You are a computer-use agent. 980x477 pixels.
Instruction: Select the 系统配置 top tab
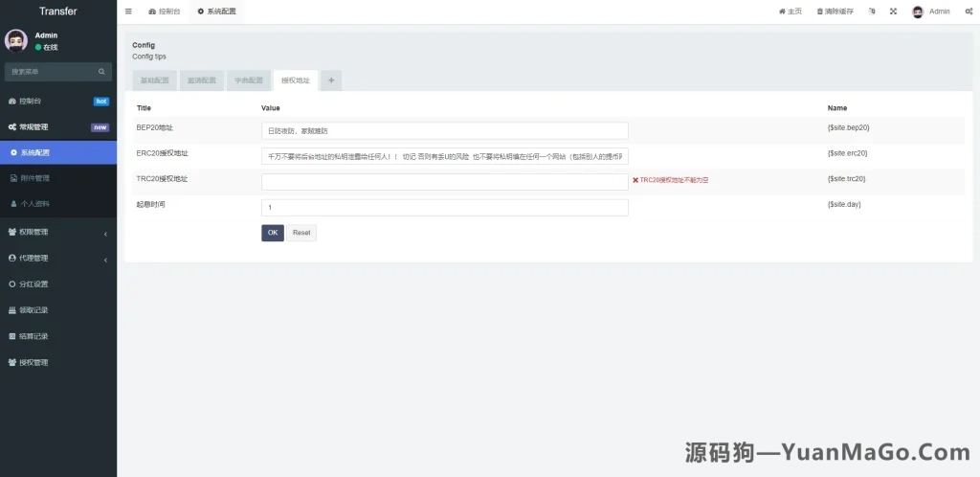(x=217, y=11)
